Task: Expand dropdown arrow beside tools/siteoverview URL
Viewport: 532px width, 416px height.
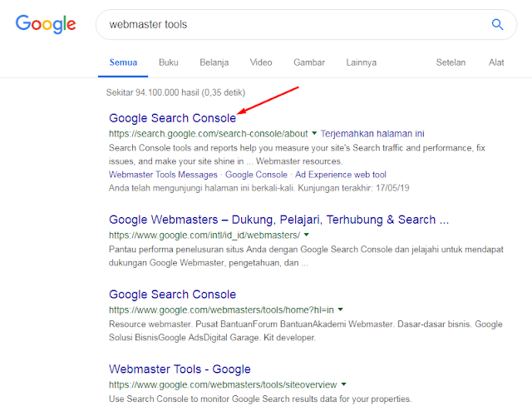Action: [x=343, y=384]
